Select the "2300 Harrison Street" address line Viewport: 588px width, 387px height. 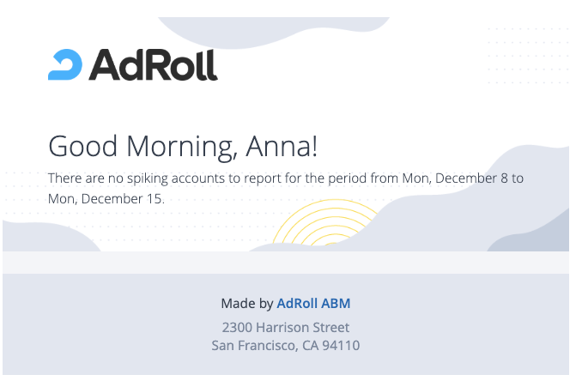(x=285, y=327)
